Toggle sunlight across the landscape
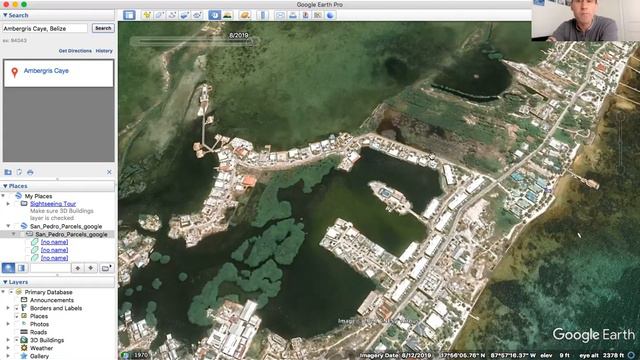 pos(227,15)
